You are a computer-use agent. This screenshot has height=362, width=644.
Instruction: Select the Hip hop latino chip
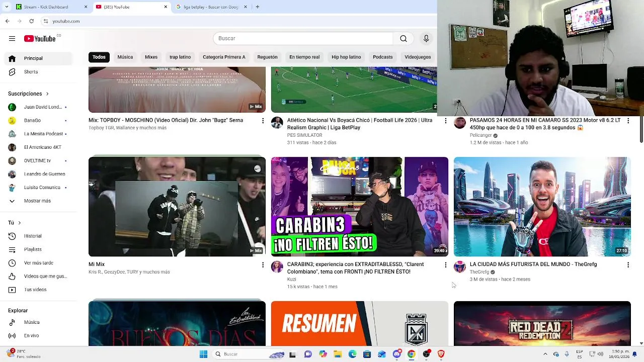click(x=346, y=57)
